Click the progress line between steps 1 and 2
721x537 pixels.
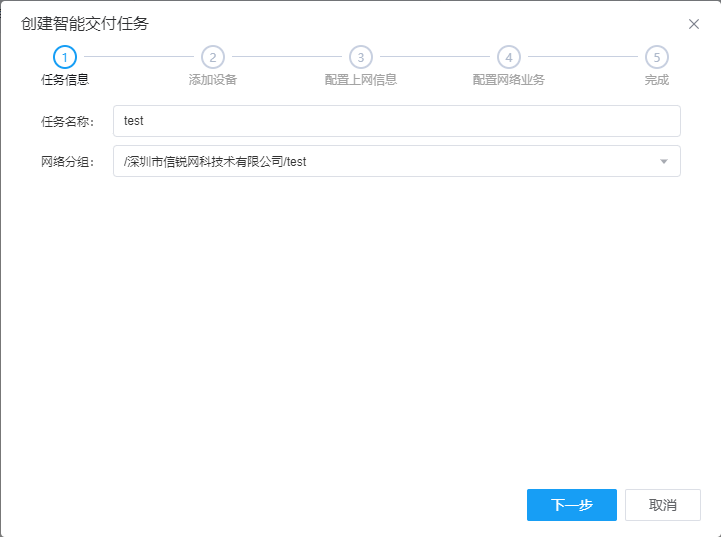click(139, 57)
